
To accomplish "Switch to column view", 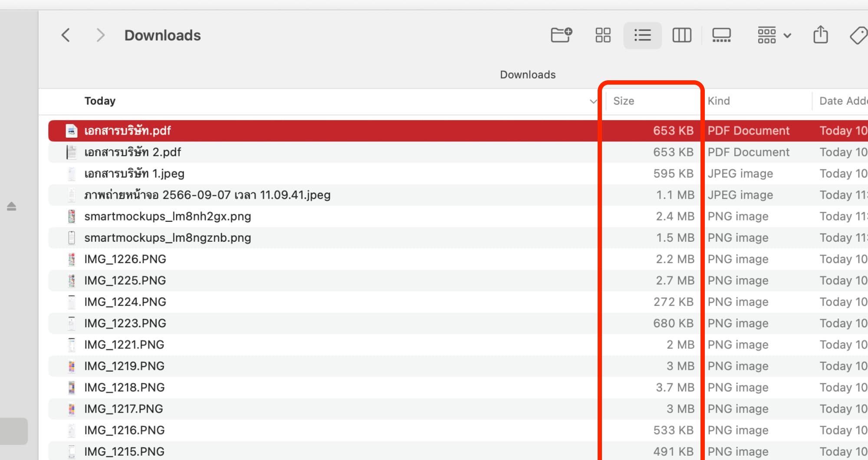I will 681,35.
